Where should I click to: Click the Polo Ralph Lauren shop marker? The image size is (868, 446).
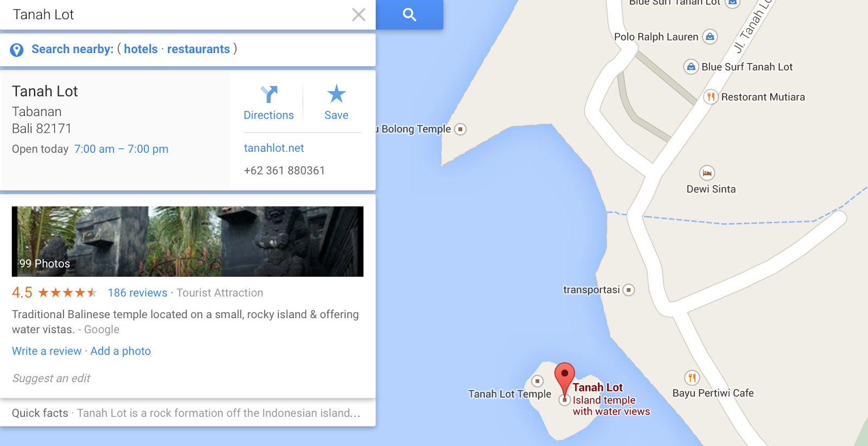pos(710,37)
